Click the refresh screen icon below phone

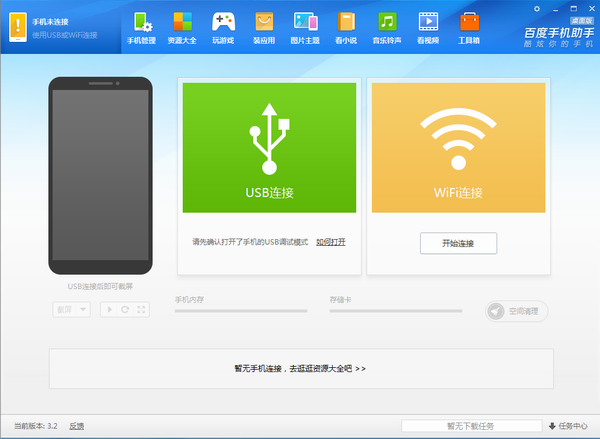click(x=125, y=309)
